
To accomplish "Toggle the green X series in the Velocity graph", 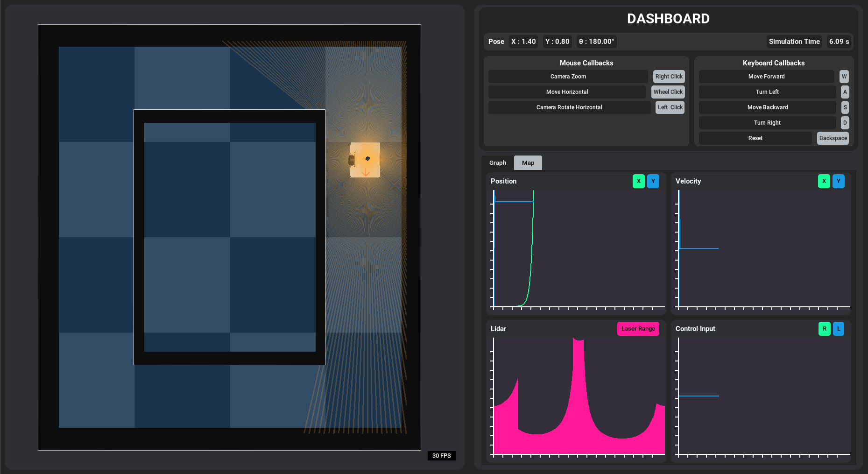I will [824, 181].
